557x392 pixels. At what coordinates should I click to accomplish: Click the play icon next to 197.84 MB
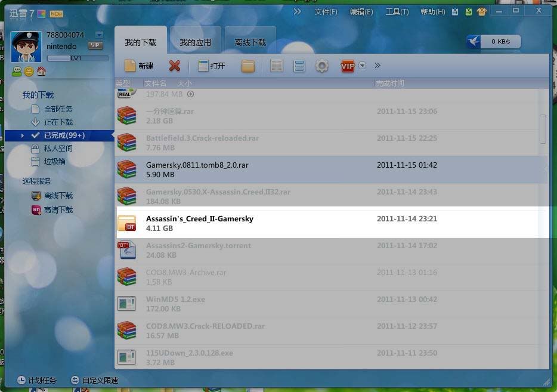click(x=191, y=94)
